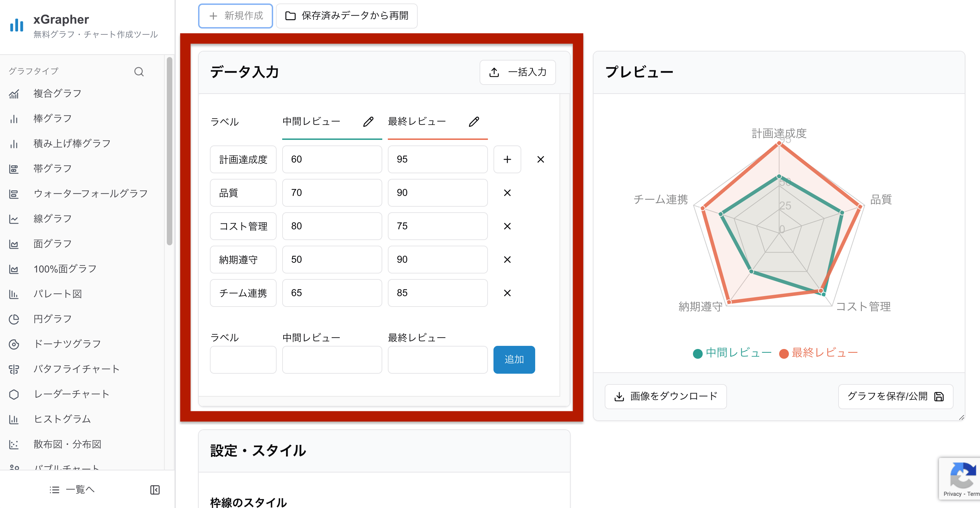Click the 追加 button to add row

514,359
